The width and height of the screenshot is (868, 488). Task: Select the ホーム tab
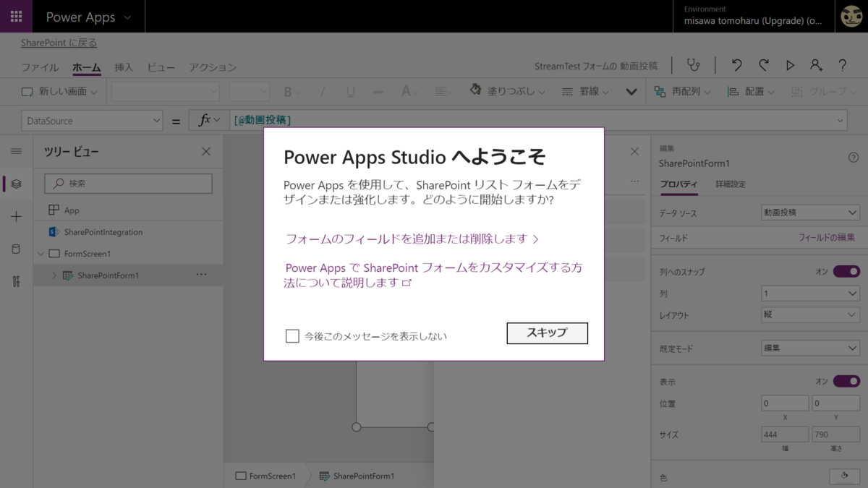[x=87, y=67]
